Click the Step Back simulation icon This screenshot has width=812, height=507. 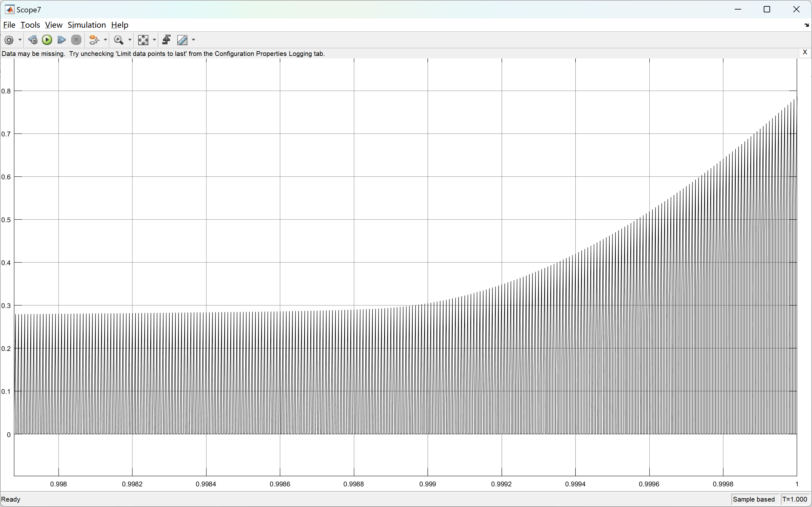[32, 40]
